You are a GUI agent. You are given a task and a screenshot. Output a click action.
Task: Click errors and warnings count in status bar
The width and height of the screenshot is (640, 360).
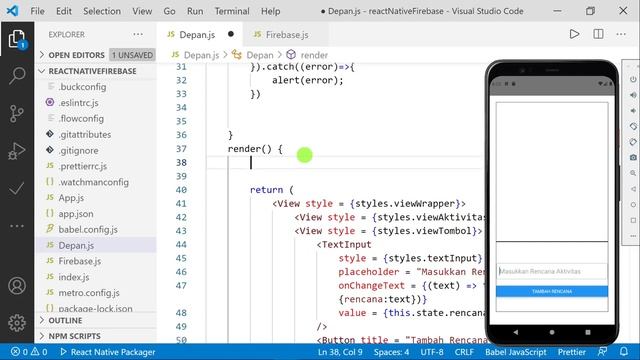tap(29, 352)
